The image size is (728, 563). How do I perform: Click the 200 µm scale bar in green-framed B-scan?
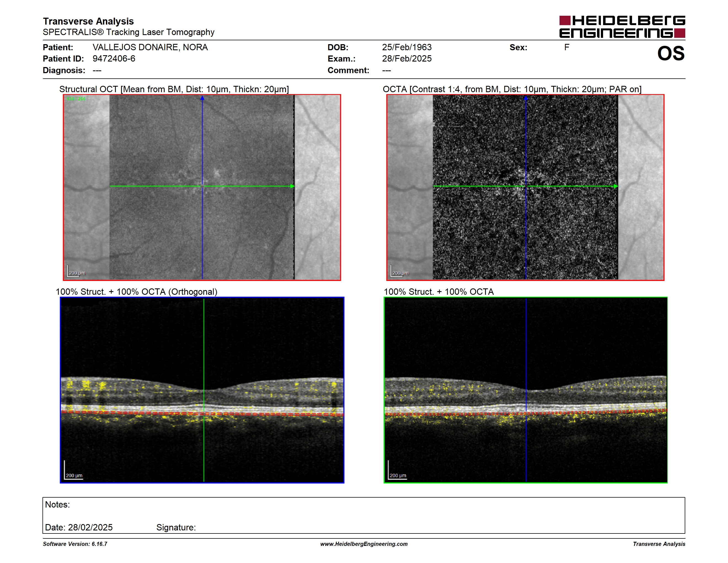397,470
